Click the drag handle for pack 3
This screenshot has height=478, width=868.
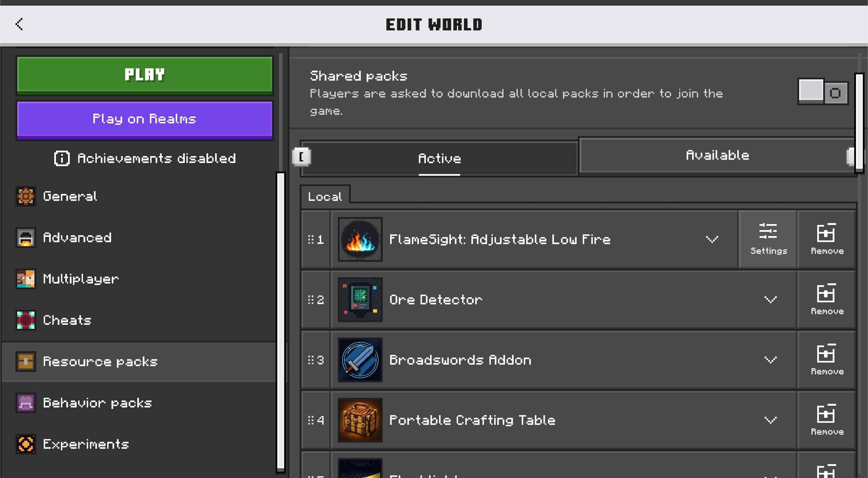(311, 360)
